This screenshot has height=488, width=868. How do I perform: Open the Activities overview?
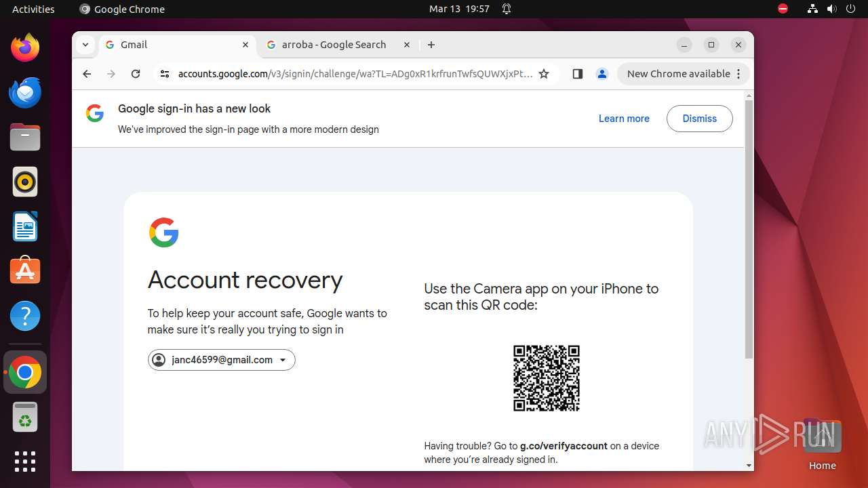click(33, 9)
